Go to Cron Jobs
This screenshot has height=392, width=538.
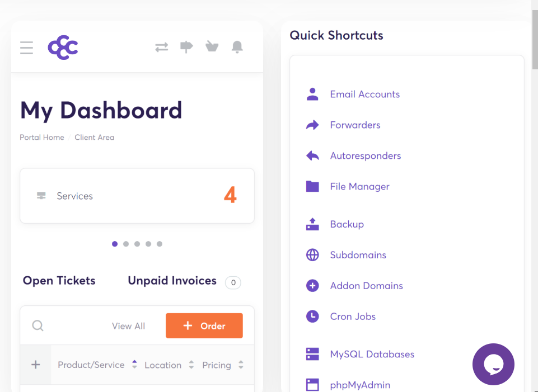[x=353, y=317]
